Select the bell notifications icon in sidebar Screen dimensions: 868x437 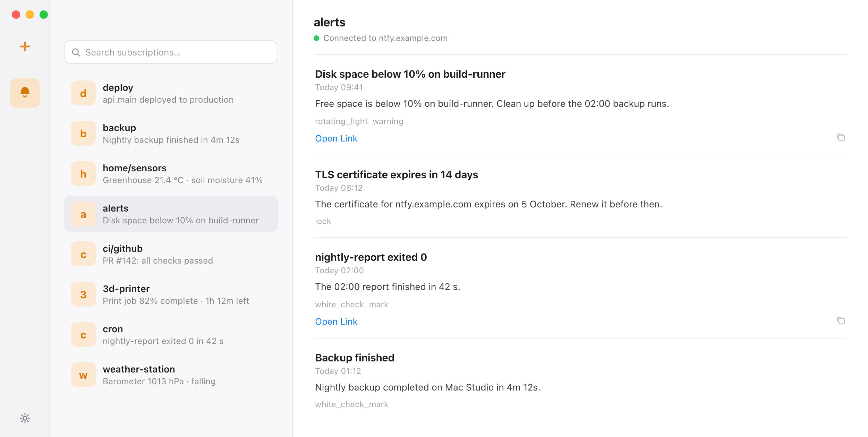(x=25, y=93)
